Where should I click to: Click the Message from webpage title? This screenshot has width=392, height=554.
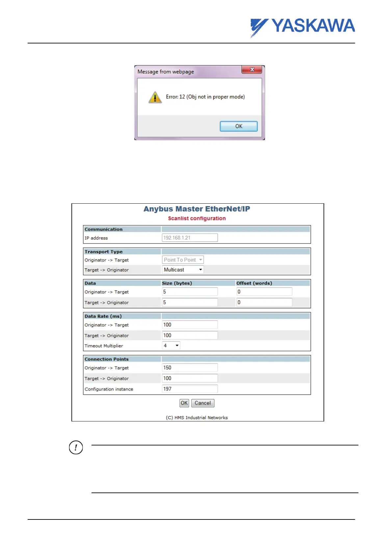(166, 72)
